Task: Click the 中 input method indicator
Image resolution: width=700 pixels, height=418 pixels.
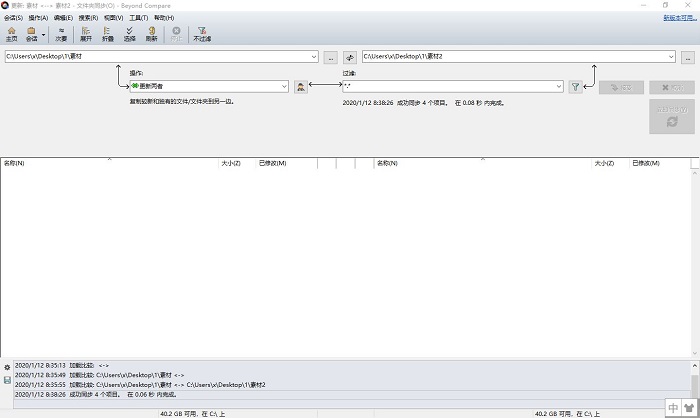Action: click(x=673, y=408)
